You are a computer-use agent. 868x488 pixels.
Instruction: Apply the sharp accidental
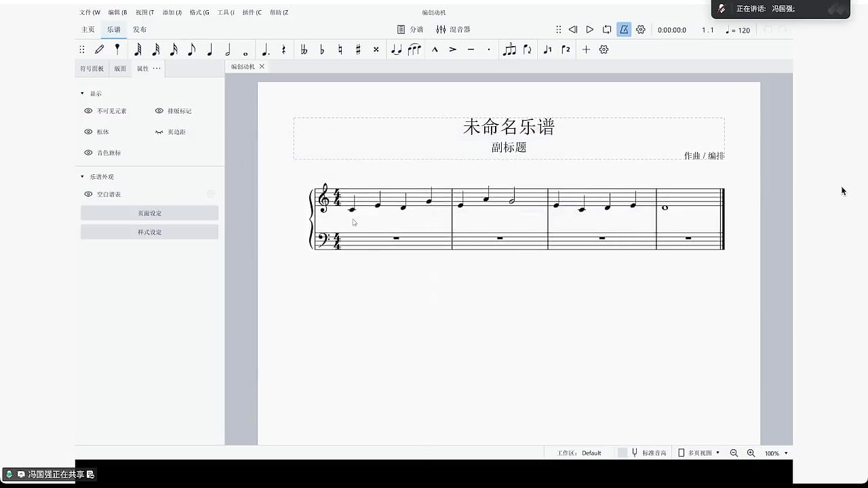point(358,49)
